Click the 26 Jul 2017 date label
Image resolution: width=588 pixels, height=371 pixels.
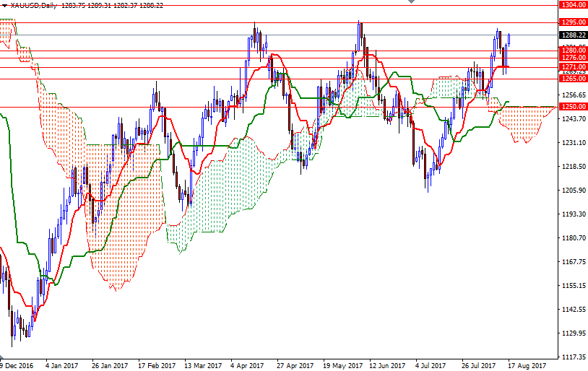(478, 365)
